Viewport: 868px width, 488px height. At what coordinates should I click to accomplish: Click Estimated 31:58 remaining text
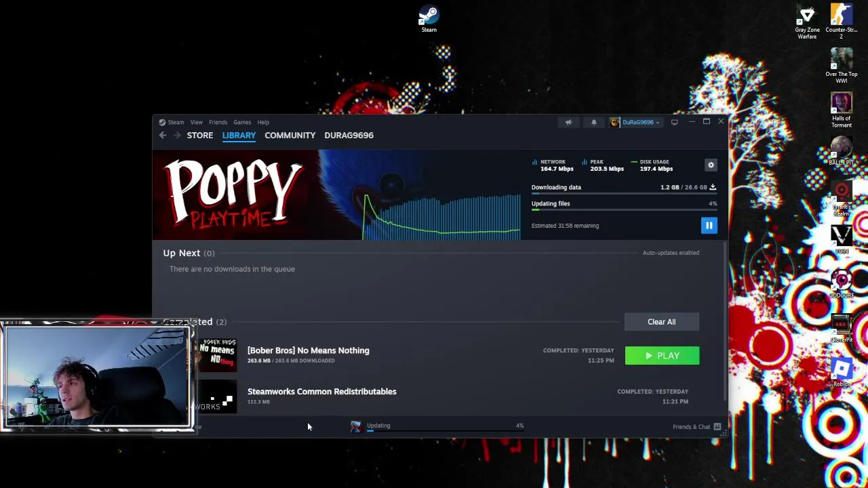(565, 226)
